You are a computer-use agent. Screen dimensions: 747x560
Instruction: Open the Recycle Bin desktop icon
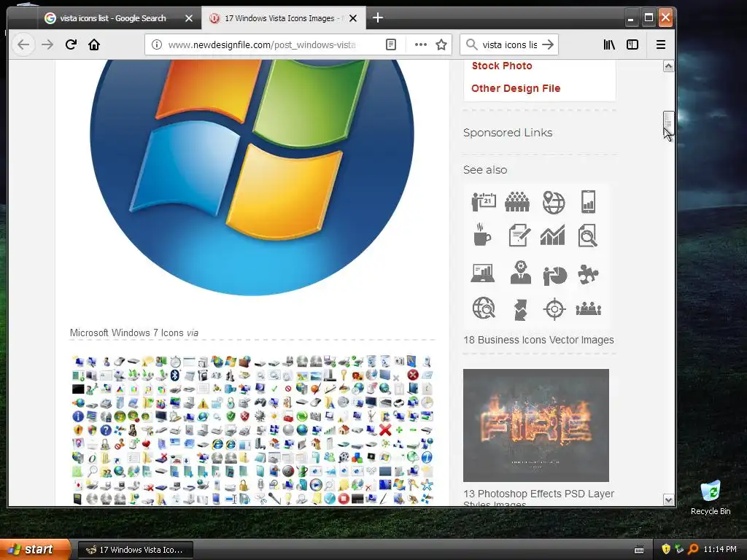point(711,497)
